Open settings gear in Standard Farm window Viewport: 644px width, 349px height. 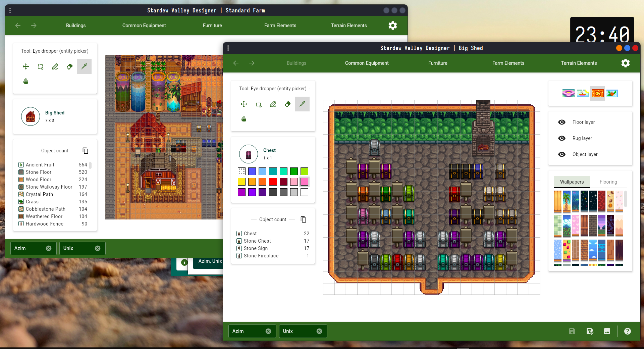tap(393, 26)
